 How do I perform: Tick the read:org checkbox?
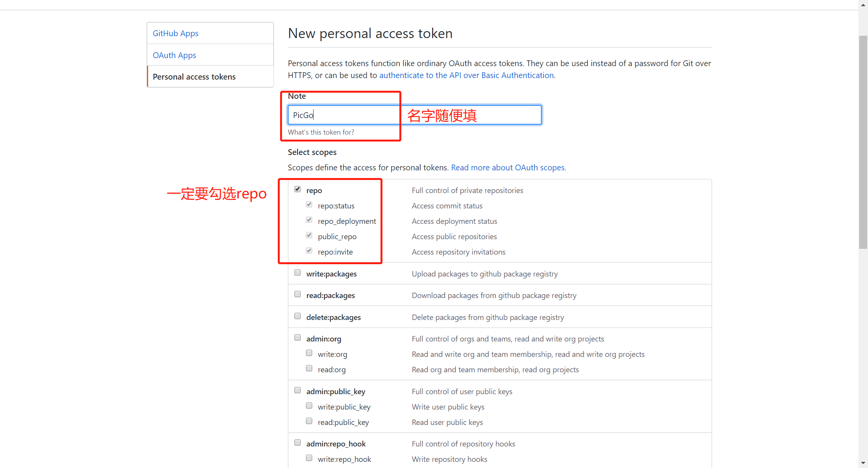[x=309, y=368]
